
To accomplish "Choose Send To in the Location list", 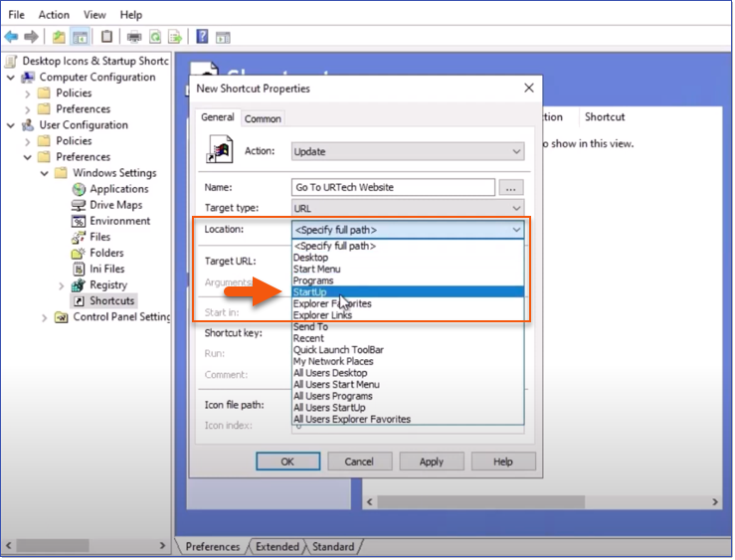I will click(408, 326).
